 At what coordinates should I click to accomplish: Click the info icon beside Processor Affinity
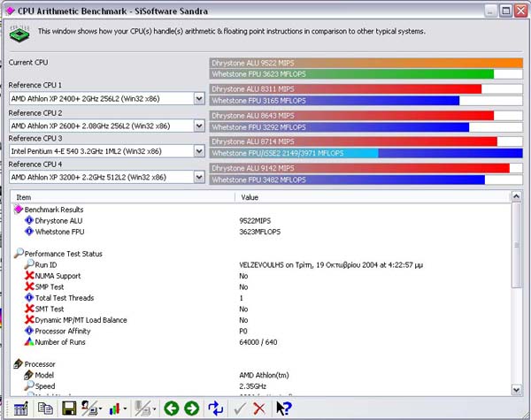point(29,331)
